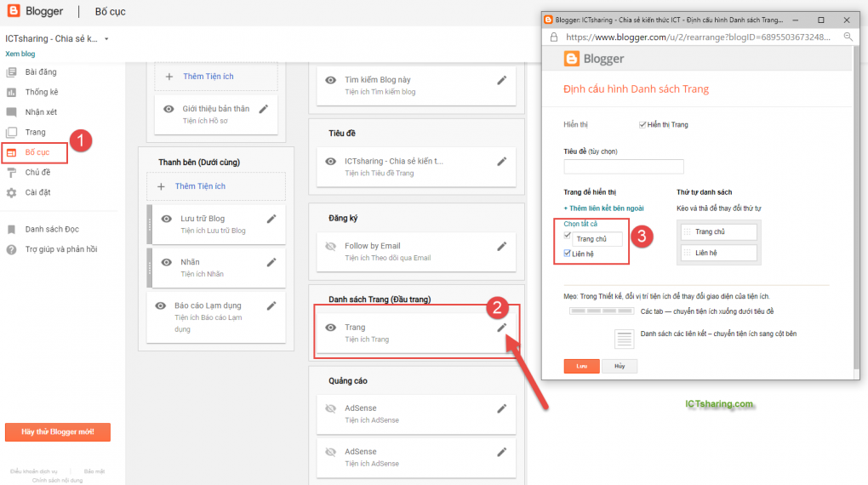Viewport: 868px width, 485px height.
Task: Toggle visibility of Tìm kiếm Blog này widget
Action: tap(330, 80)
